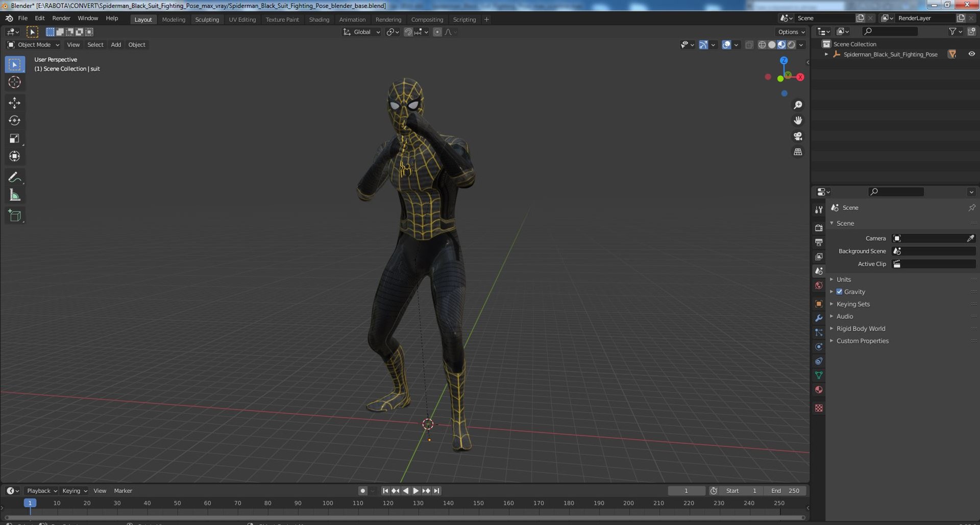This screenshot has height=525, width=980.
Task: Switch to the Shading workspace tab
Action: point(319,19)
